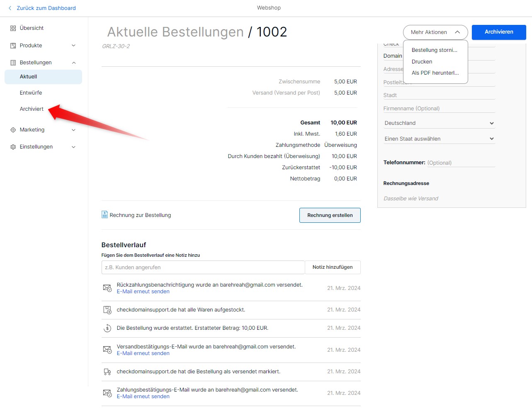The height and width of the screenshot is (409, 532).
Task: Select Drucken from the actions menu
Action: (421, 61)
